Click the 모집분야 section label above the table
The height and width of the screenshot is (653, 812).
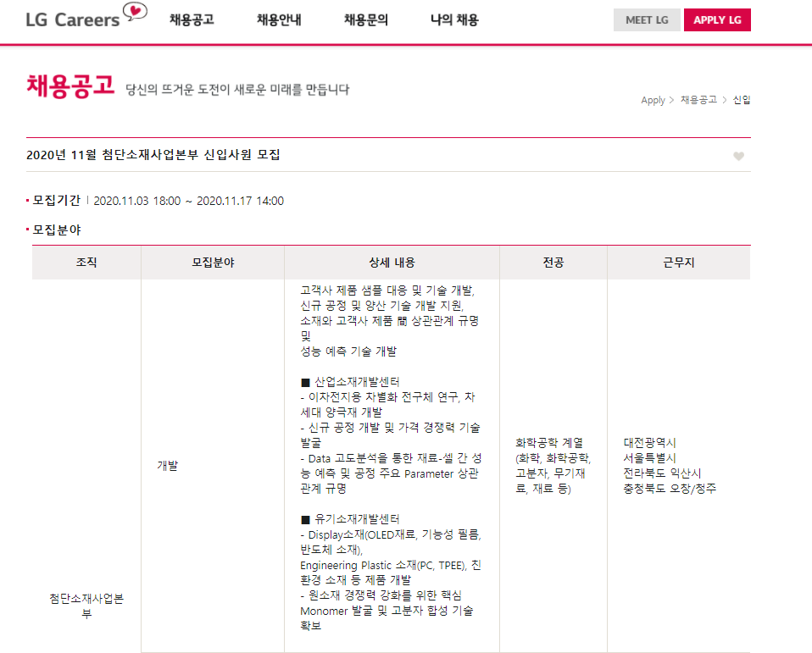(x=57, y=230)
